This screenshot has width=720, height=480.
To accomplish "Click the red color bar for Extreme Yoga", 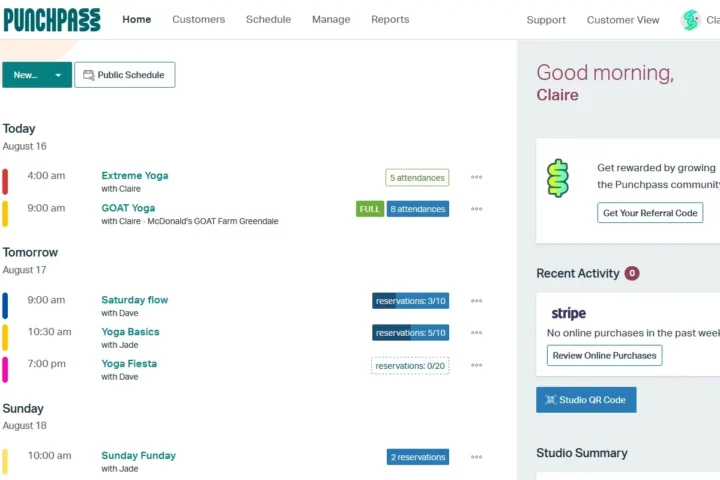I will pyautogui.click(x=5, y=181).
